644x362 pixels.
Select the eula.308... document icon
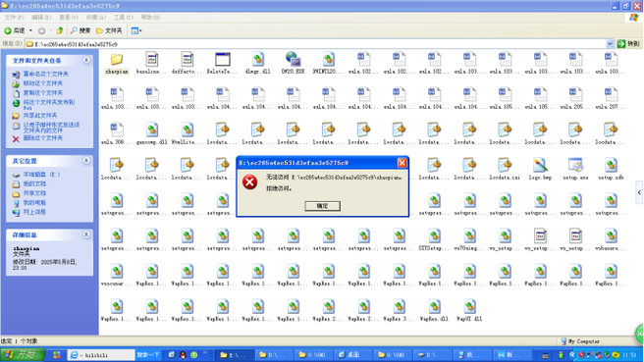117,130
